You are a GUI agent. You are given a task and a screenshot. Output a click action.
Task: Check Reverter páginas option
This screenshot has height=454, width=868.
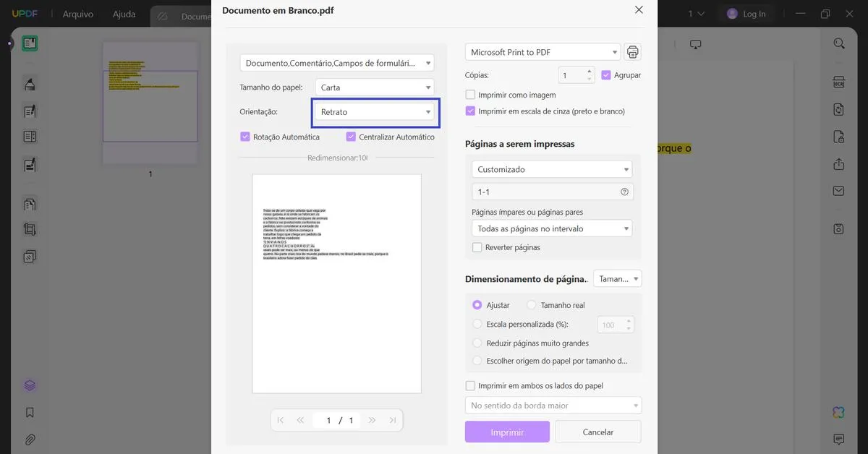[x=477, y=247]
